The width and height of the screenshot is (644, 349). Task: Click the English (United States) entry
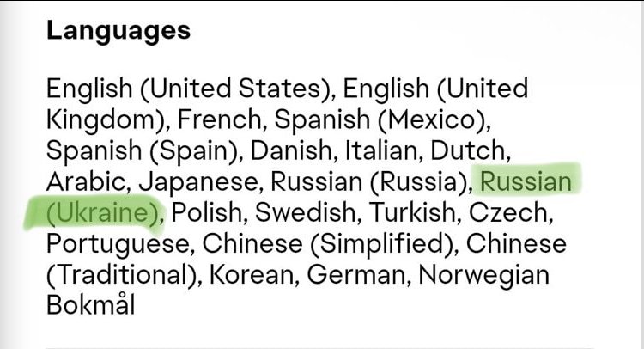tap(188, 89)
